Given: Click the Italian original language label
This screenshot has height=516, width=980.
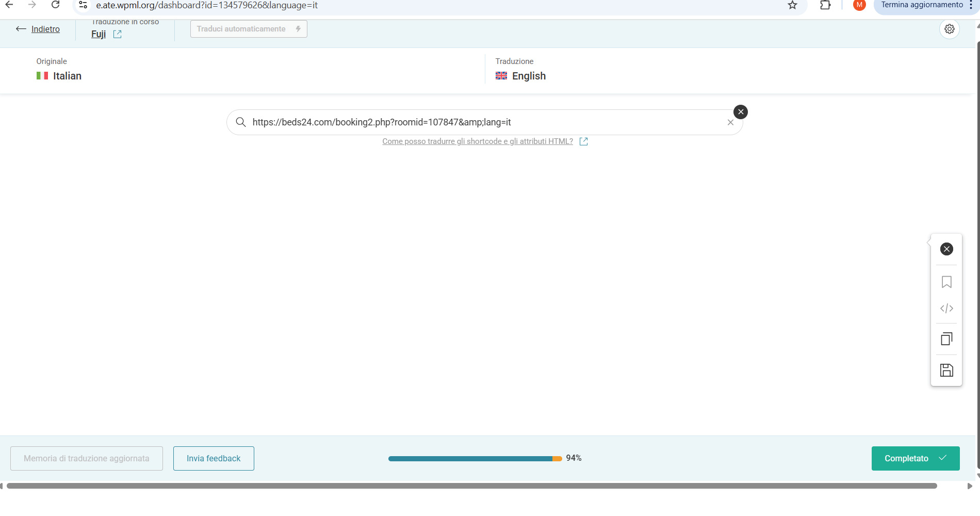Looking at the screenshot, I should coord(67,76).
